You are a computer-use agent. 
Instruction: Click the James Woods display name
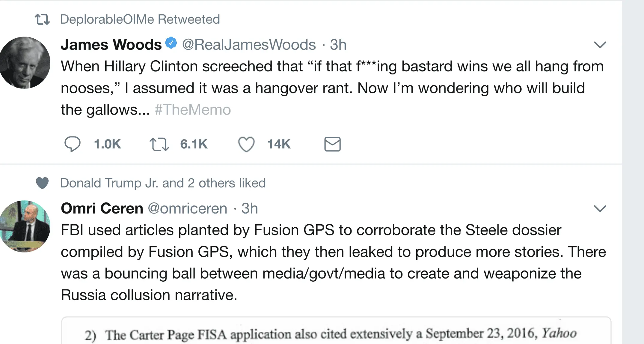[111, 45]
